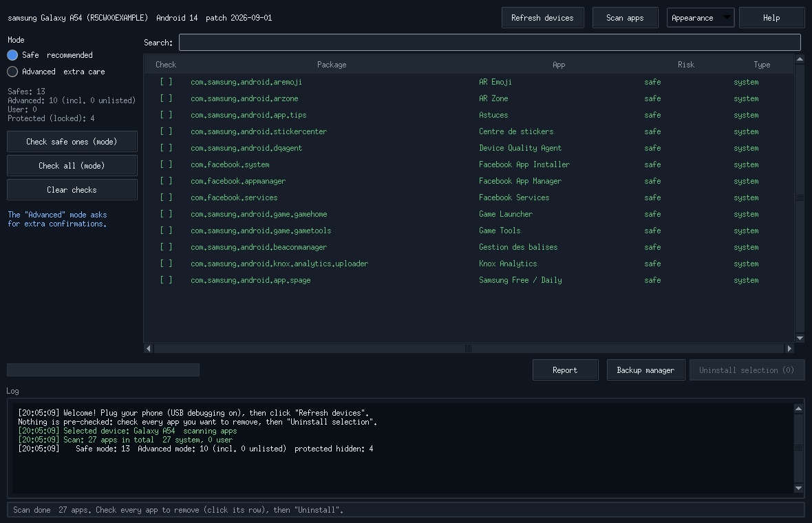
Task: Open the Report button
Action: click(x=565, y=370)
